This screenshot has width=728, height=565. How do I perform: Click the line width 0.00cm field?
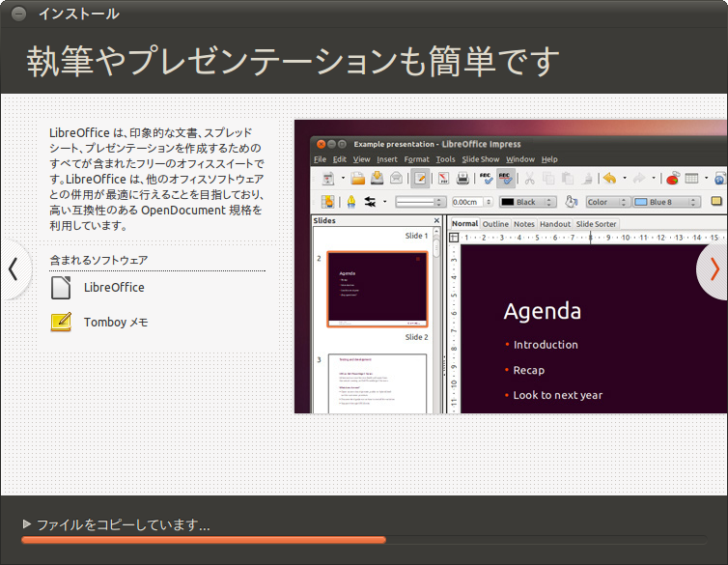point(467,202)
